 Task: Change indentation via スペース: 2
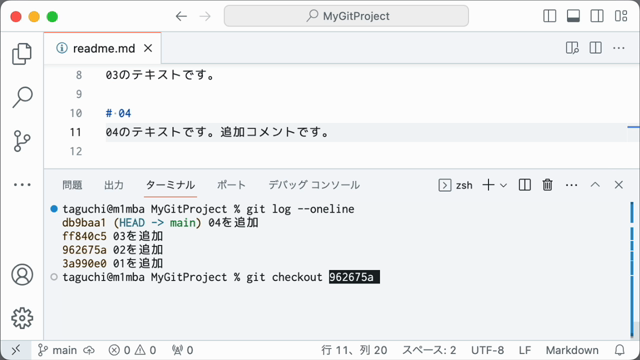tap(429, 350)
